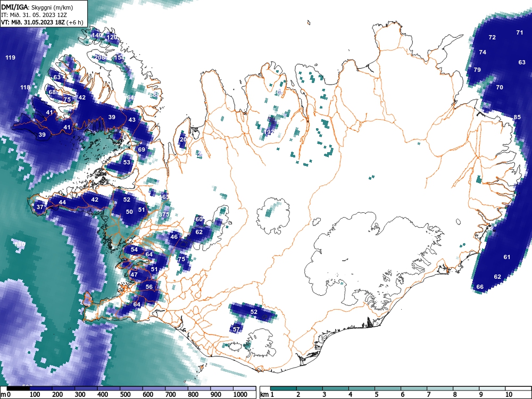The width and height of the screenshot is (532, 399).
Task: Click the 74 visibility value
Action: [x=483, y=52]
